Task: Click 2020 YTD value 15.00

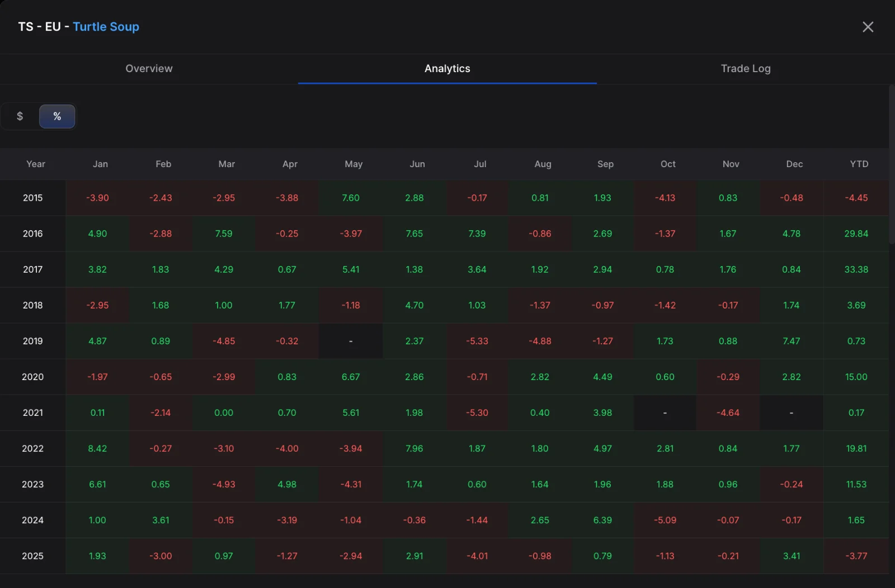Action: pos(856,377)
